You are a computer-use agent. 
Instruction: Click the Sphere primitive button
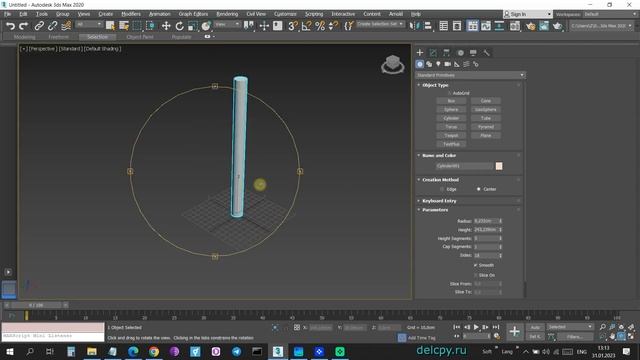click(x=451, y=109)
